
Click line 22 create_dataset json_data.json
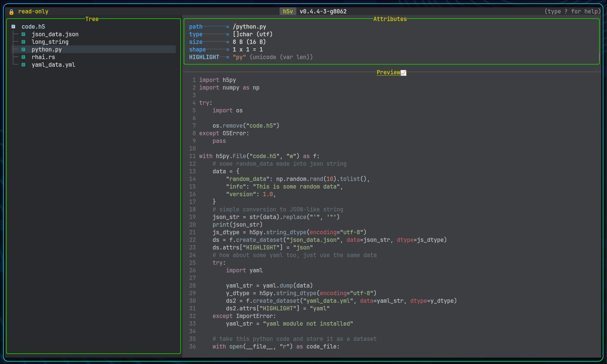coord(330,240)
